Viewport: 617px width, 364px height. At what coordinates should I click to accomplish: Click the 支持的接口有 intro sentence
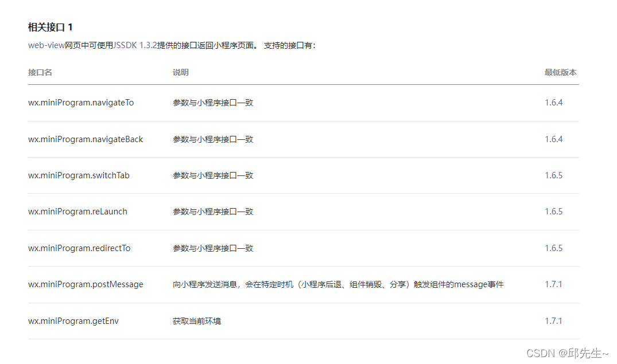click(x=290, y=45)
